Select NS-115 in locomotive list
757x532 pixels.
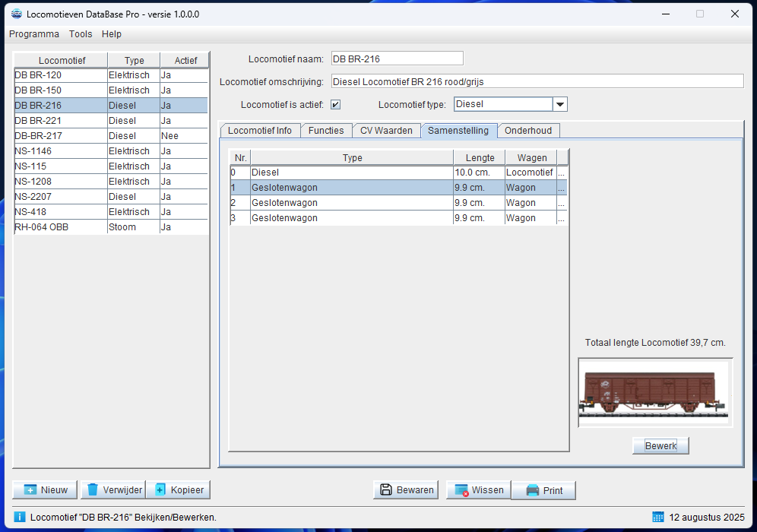pyautogui.click(x=111, y=166)
